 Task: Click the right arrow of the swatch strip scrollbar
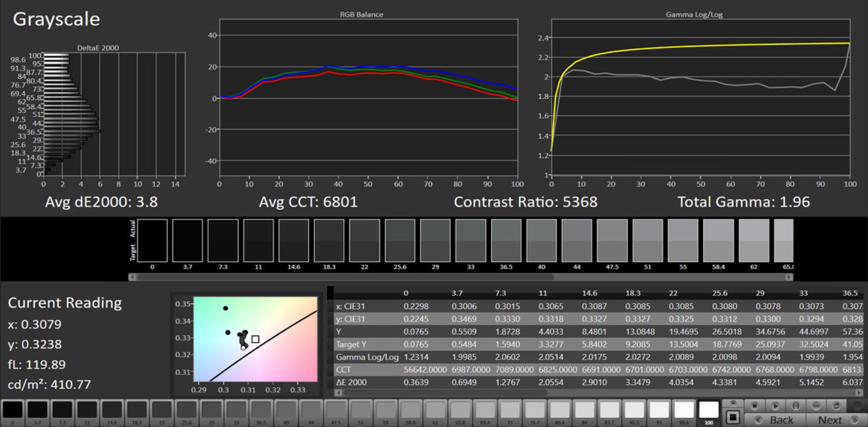[x=789, y=277]
